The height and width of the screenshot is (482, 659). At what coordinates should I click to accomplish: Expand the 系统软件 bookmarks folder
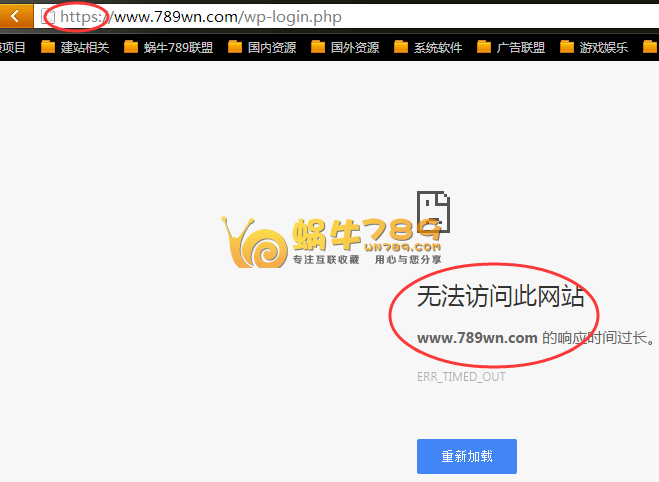pos(437,47)
